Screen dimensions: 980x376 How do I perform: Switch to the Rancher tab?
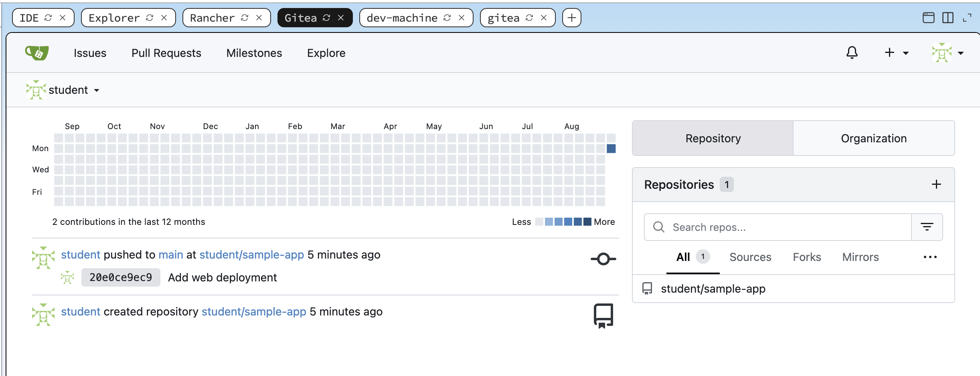click(x=212, y=18)
